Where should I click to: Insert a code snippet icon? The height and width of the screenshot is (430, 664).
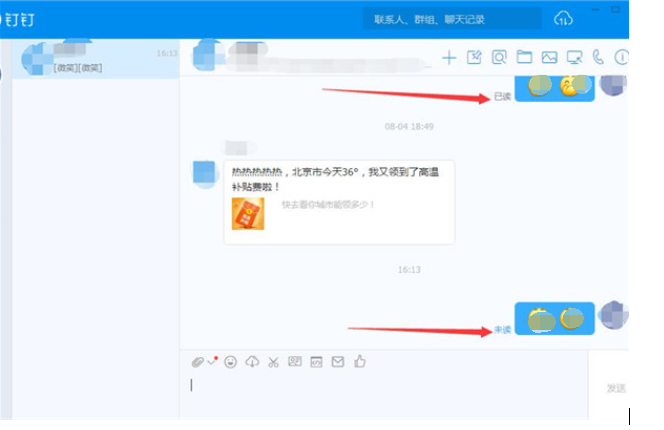pyautogui.click(x=316, y=361)
